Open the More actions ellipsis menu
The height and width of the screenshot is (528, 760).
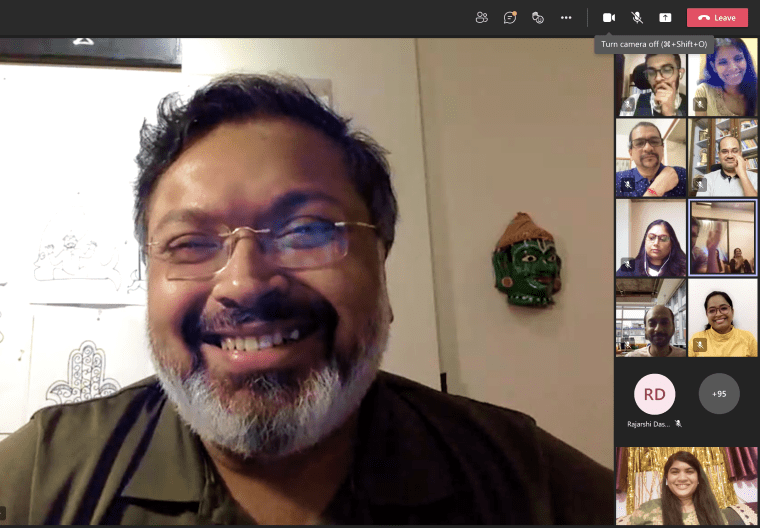point(566,18)
